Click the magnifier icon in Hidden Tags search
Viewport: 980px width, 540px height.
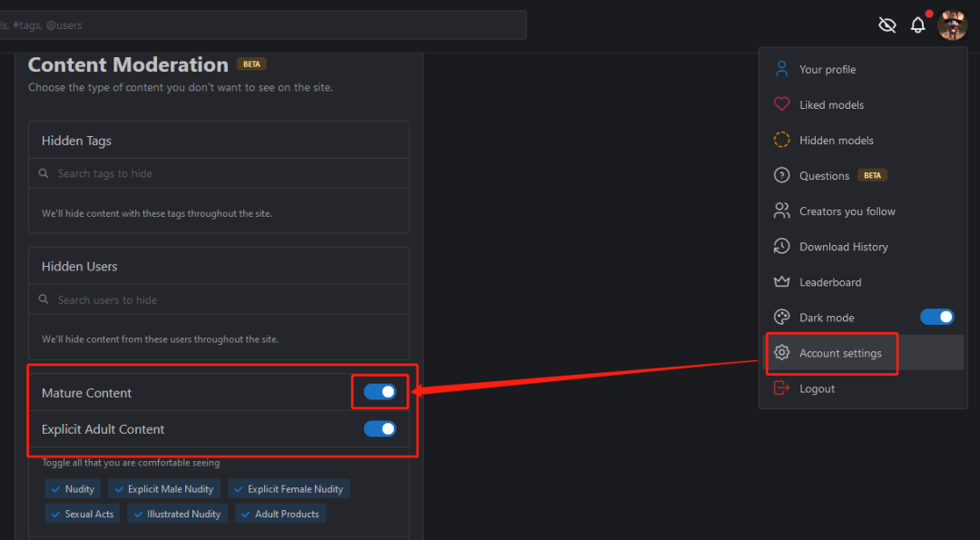(x=44, y=173)
